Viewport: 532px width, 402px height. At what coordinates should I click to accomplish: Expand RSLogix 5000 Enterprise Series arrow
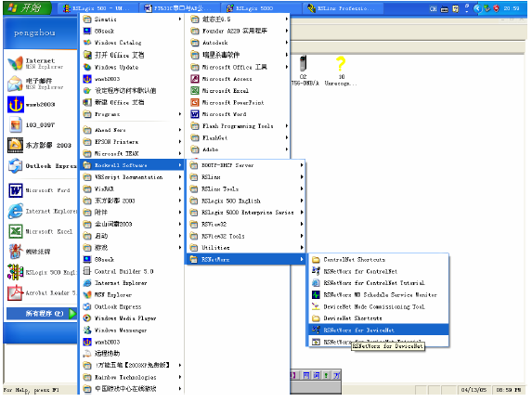(302, 213)
